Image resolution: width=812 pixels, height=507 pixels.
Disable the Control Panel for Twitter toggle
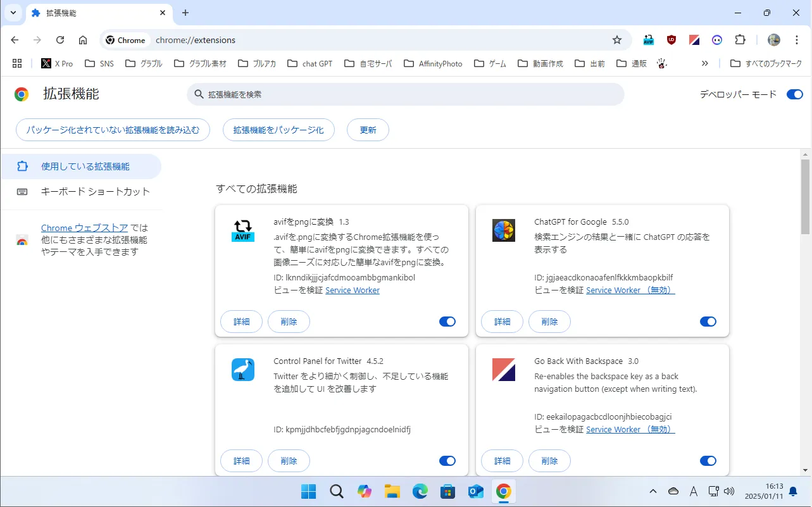447,461
